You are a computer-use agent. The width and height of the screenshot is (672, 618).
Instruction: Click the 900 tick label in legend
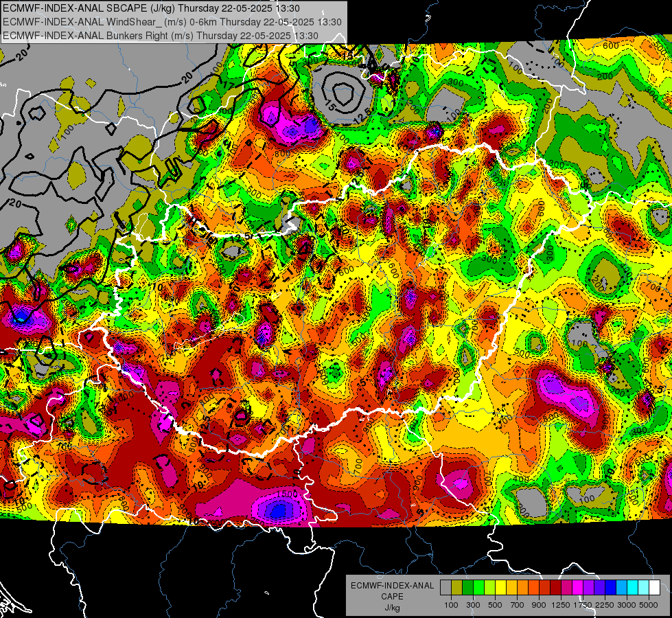[539, 605]
